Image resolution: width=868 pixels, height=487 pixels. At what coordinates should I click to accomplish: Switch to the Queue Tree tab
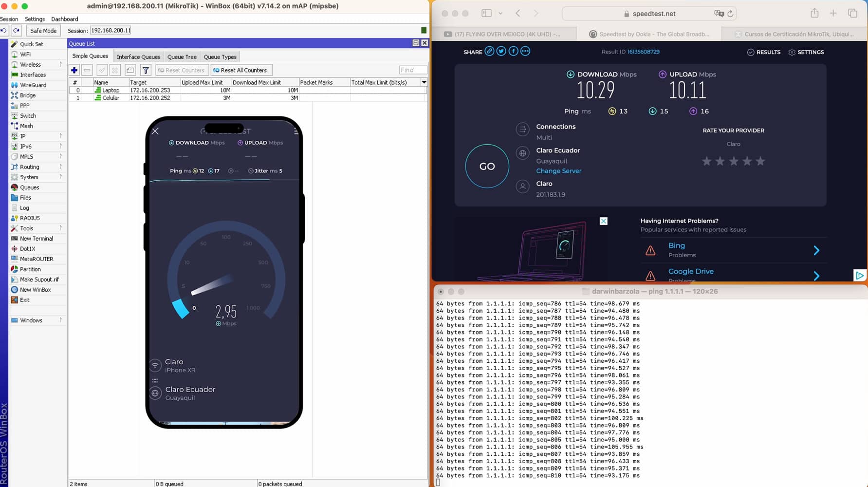(182, 57)
